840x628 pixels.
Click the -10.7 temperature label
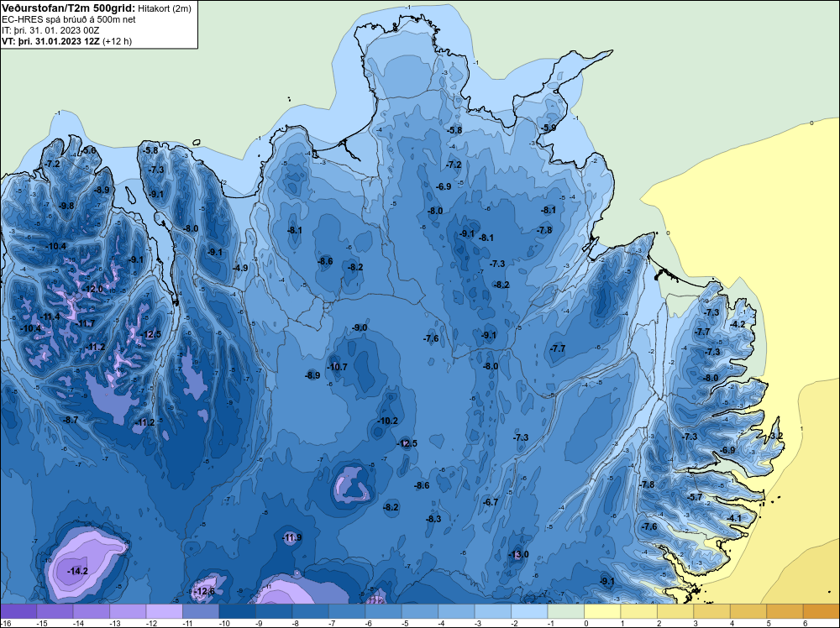coord(337,367)
